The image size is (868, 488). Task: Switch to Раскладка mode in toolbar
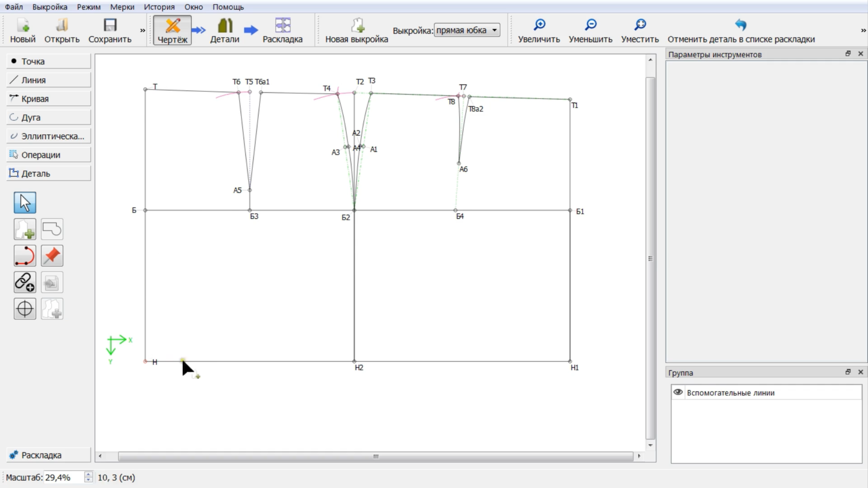point(282,31)
